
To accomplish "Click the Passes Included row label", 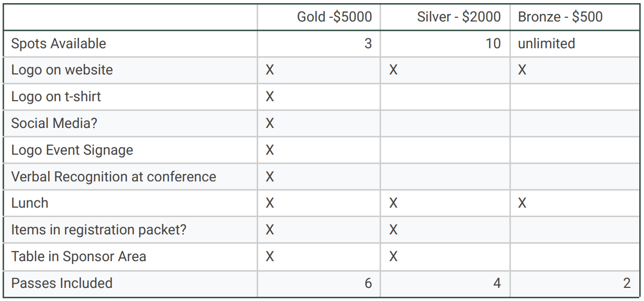I will click(x=62, y=283).
